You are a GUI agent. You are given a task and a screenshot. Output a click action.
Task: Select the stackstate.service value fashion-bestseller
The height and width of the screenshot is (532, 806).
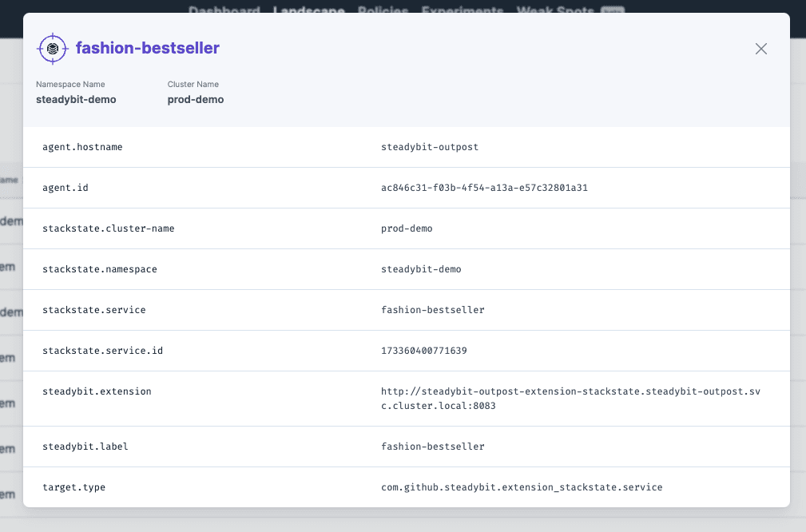pyautogui.click(x=432, y=309)
